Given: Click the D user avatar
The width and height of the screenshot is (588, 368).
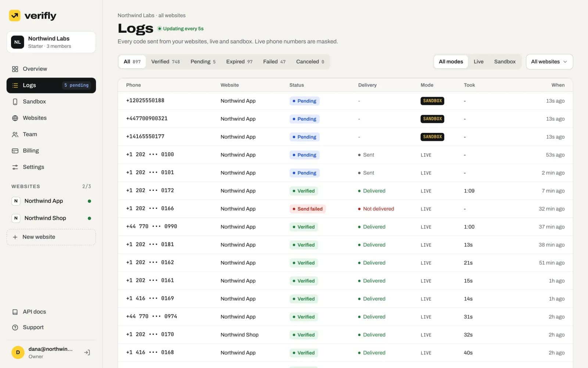Looking at the screenshot, I should (18, 353).
